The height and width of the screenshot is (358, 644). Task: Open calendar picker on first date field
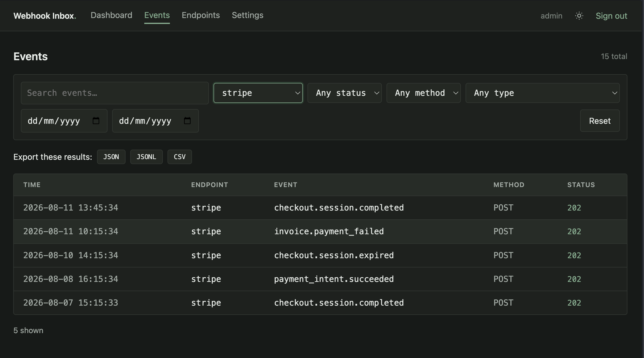click(x=96, y=121)
